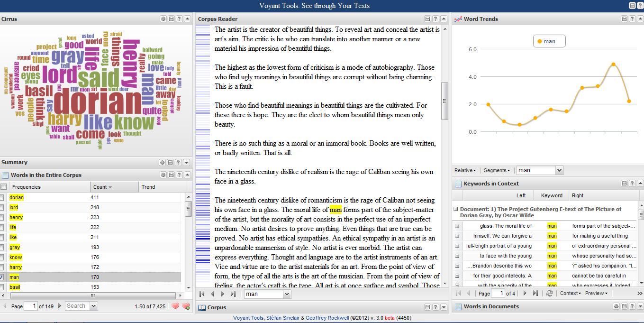Click the Word Trends help icon

[632, 19]
